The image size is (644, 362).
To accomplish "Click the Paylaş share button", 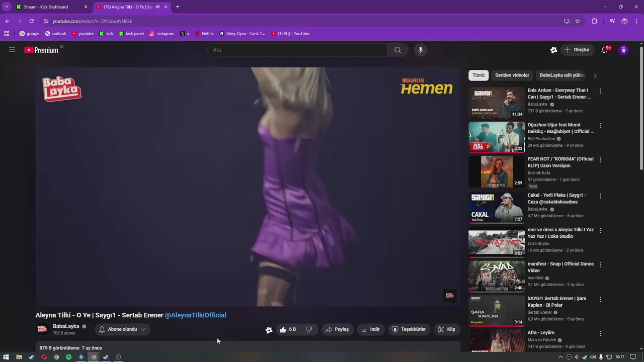I will click(337, 330).
